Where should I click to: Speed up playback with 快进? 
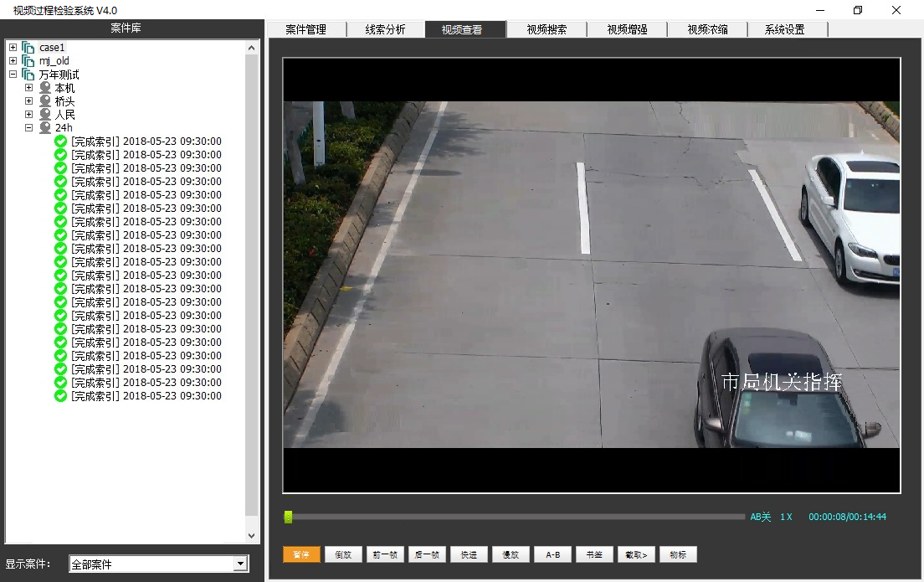[x=469, y=554]
